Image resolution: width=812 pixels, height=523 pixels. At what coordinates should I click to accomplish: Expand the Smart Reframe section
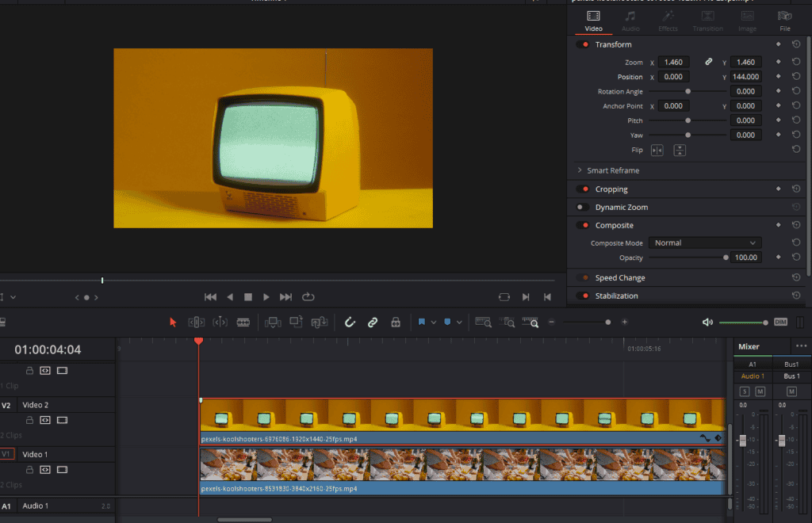(x=580, y=170)
